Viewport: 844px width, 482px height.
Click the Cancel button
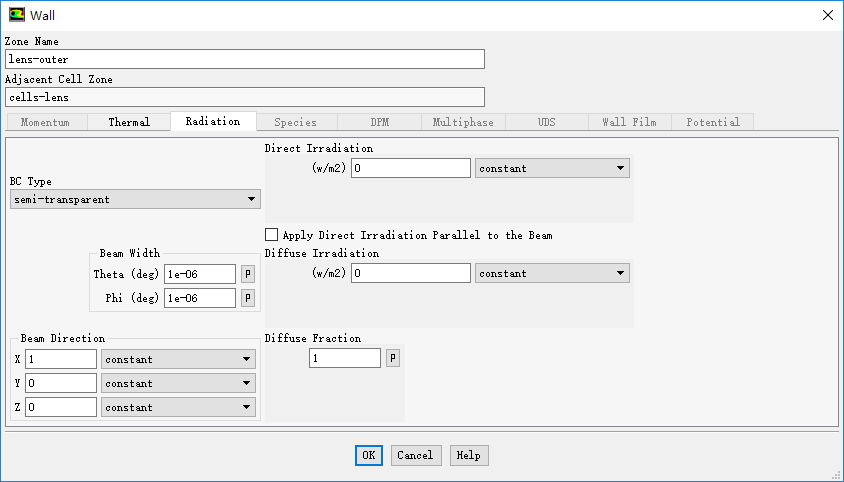tap(415, 455)
